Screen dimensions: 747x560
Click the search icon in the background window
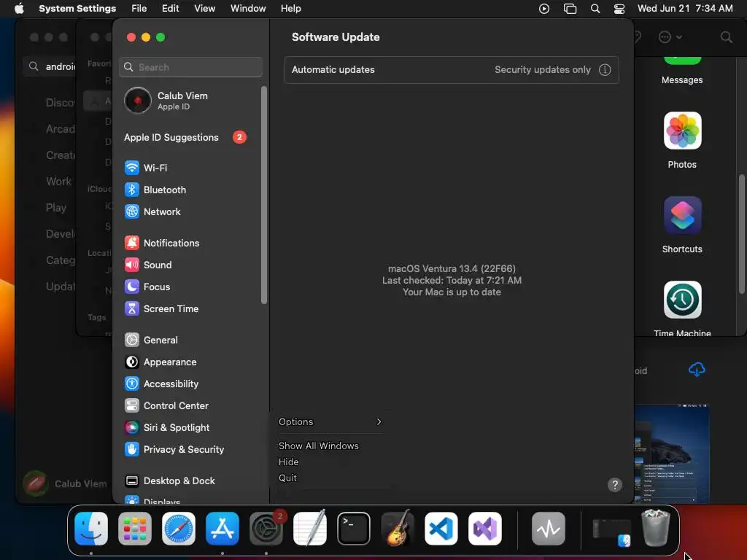tap(726, 37)
